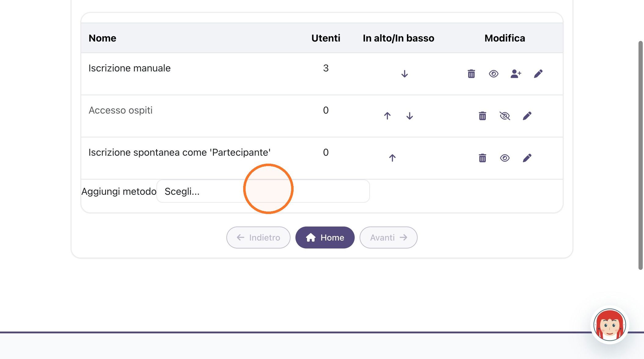644x359 pixels.
Task: Go back with Indietro button
Action: tap(258, 238)
